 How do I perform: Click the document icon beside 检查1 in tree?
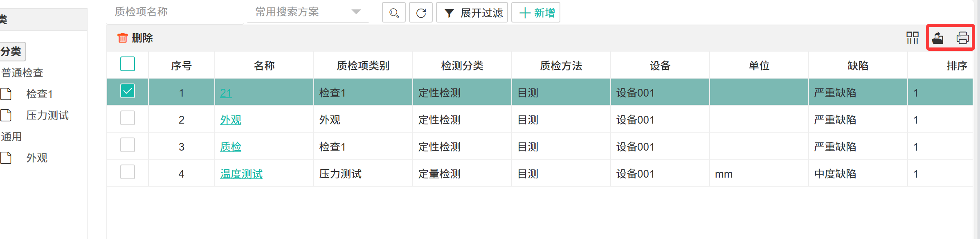click(6, 94)
